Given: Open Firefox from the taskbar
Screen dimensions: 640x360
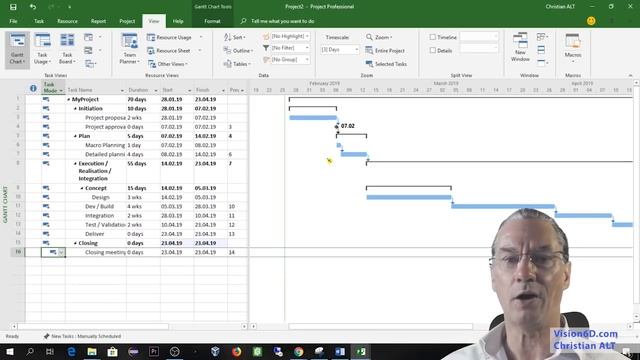Looking at the screenshot, I should (x=236, y=351).
